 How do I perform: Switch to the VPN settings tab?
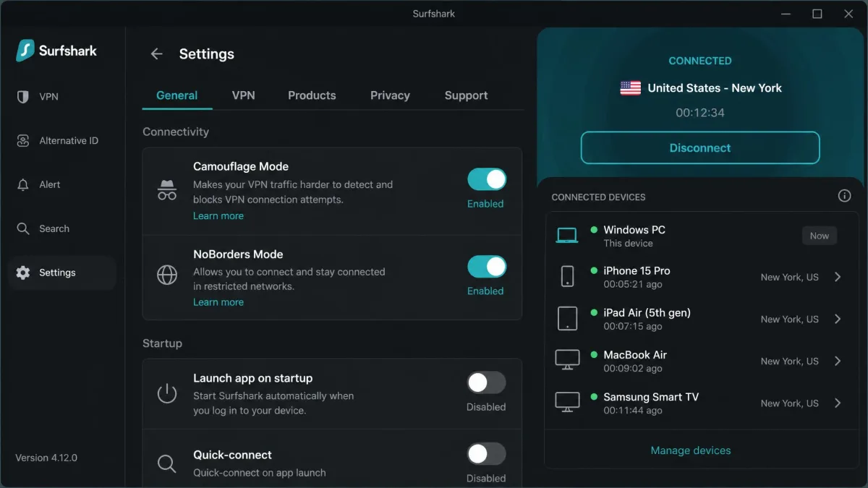tap(243, 95)
